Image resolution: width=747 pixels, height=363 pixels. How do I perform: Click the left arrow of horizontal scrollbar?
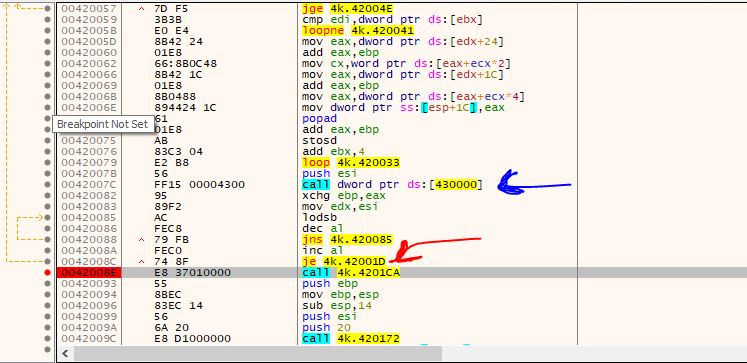pyautogui.click(x=65, y=353)
